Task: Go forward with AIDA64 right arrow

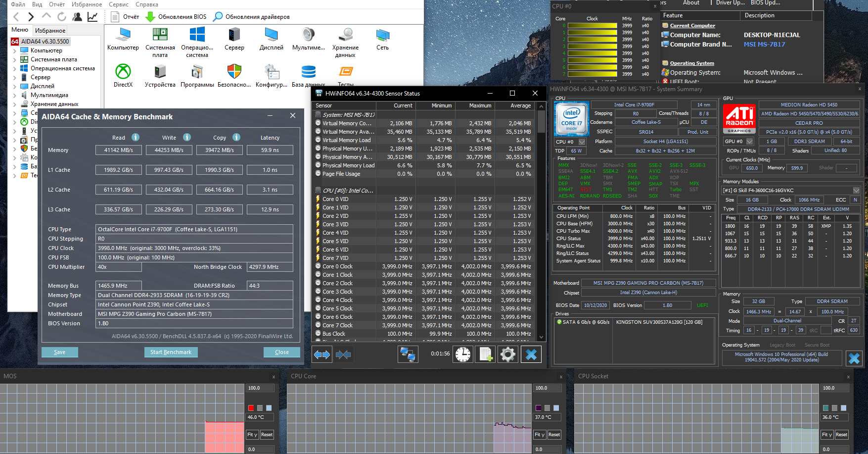Action: [x=31, y=17]
